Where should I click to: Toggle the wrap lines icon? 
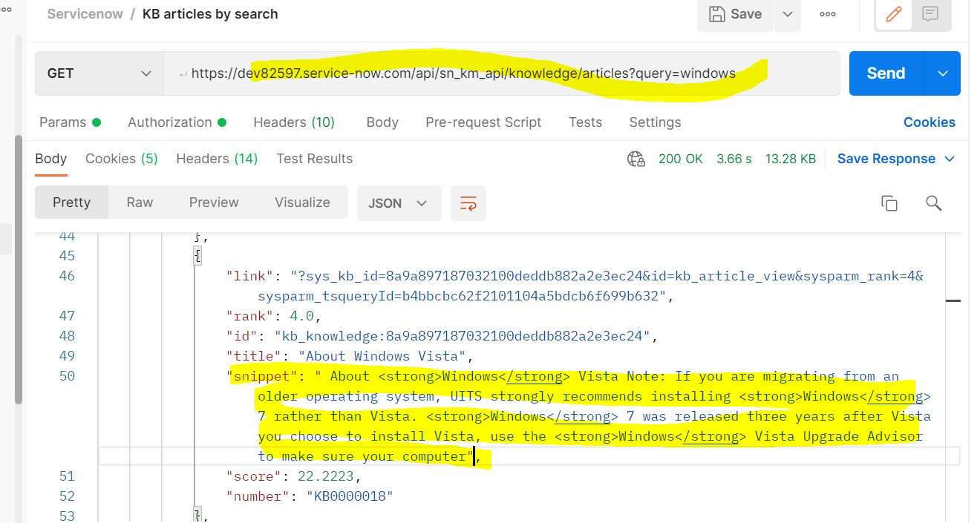[468, 203]
